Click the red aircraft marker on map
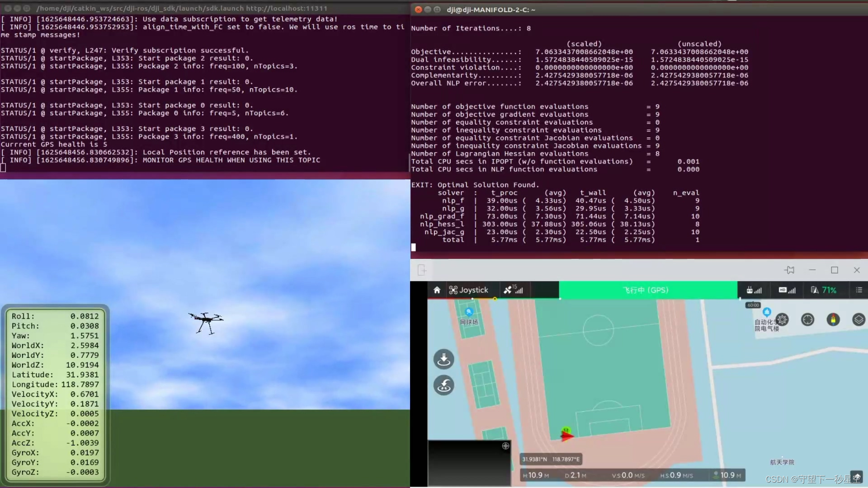Screen dimensions: 868x488 [x=566, y=436]
